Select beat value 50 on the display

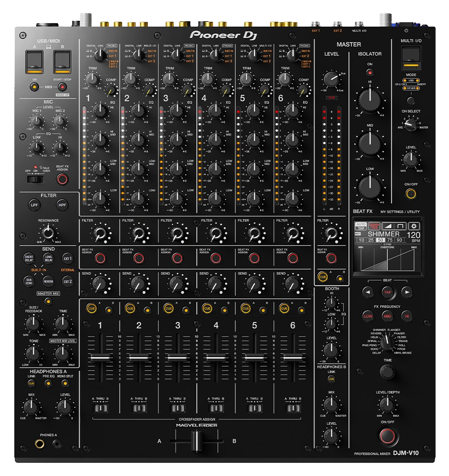click(x=380, y=240)
